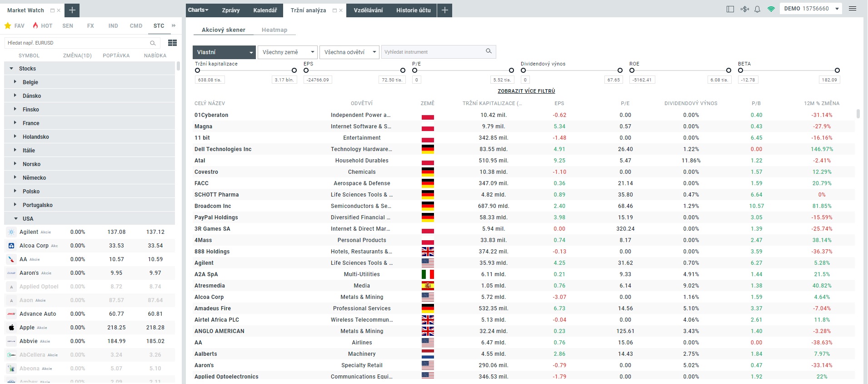Screen dimensions: 868x384
Task: Click the AA airline logo icon
Action: 11,259
